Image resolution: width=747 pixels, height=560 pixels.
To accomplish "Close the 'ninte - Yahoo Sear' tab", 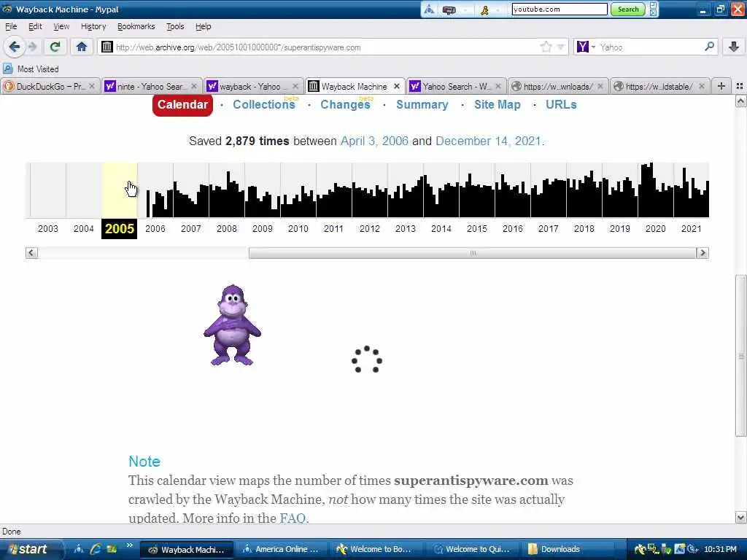I will point(194,86).
